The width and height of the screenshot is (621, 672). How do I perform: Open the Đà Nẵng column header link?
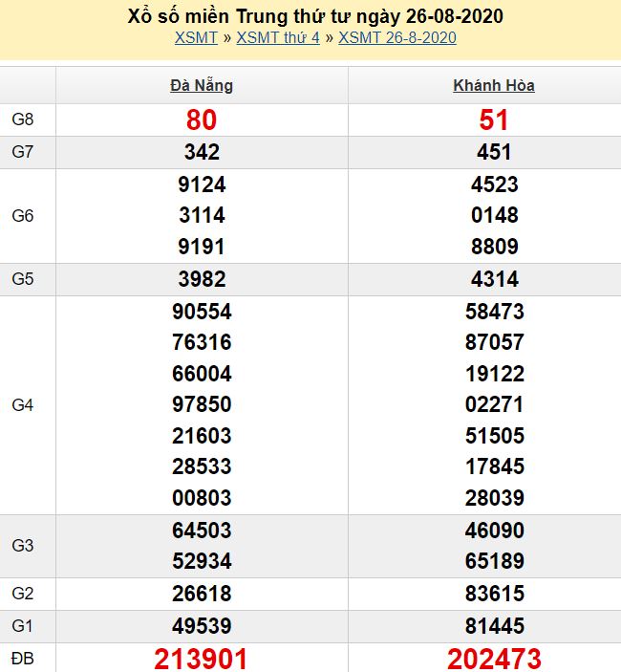coord(202,85)
